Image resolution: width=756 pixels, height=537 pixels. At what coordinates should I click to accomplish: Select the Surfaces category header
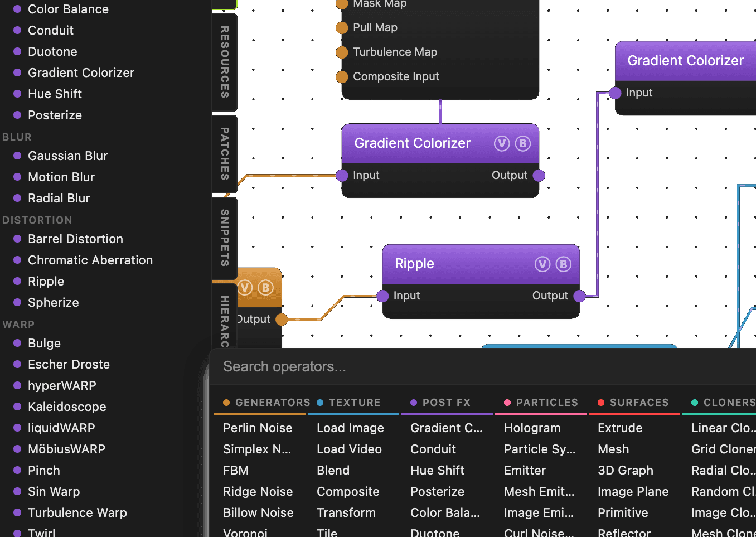point(634,403)
